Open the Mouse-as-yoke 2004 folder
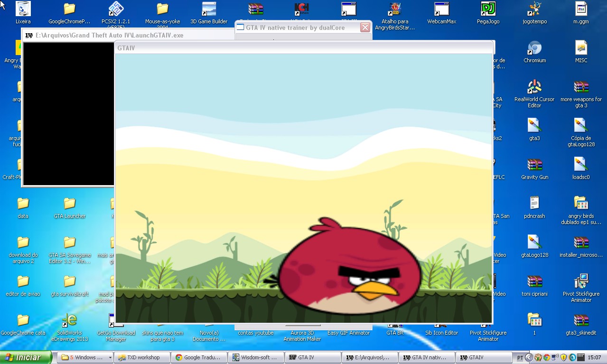The width and height of the screenshot is (607, 364). click(162, 9)
